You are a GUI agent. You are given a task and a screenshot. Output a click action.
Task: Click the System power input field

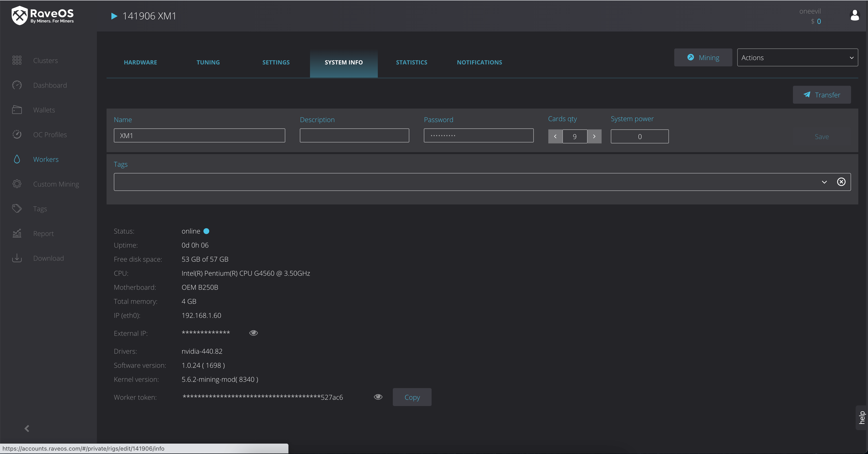click(x=639, y=136)
